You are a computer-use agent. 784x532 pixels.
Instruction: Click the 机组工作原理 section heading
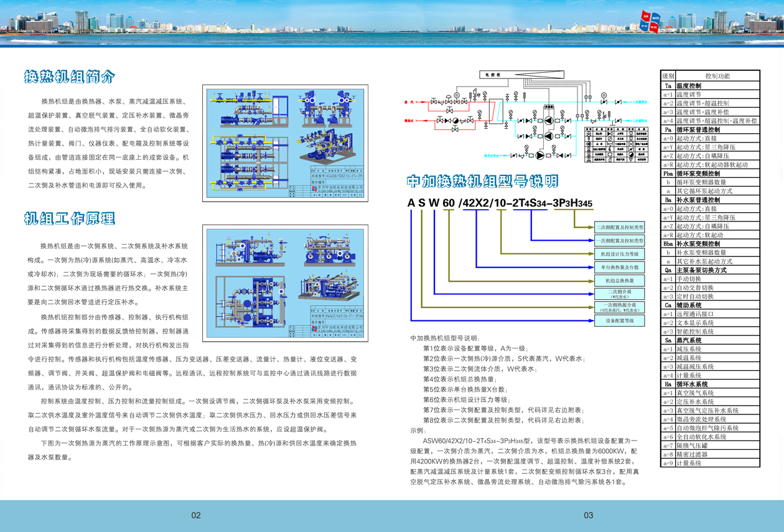pyautogui.click(x=70, y=218)
